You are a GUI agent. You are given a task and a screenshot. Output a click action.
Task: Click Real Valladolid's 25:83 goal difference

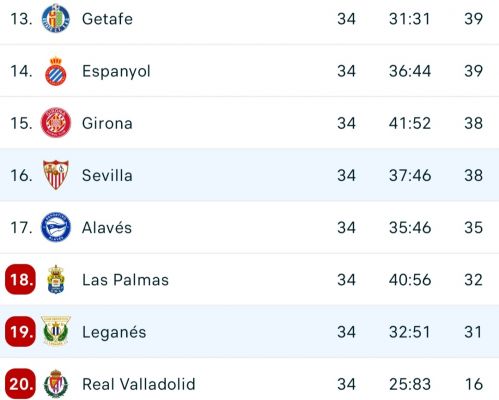pos(410,384)
